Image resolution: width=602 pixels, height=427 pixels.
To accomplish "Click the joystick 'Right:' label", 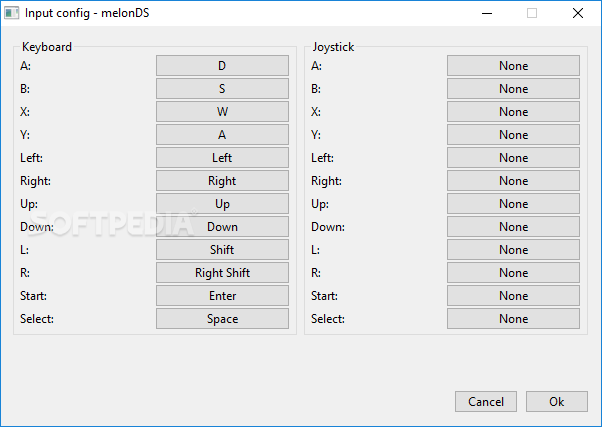I will (326, 181).
